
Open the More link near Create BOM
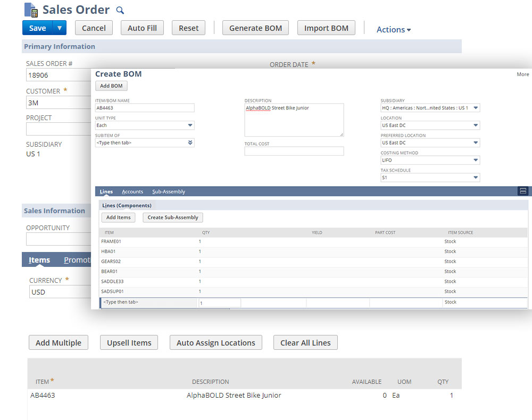(522, 74)
